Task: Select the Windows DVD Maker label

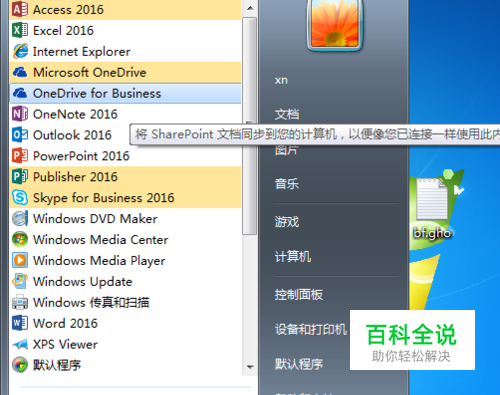Action: (x=95, y=219)
